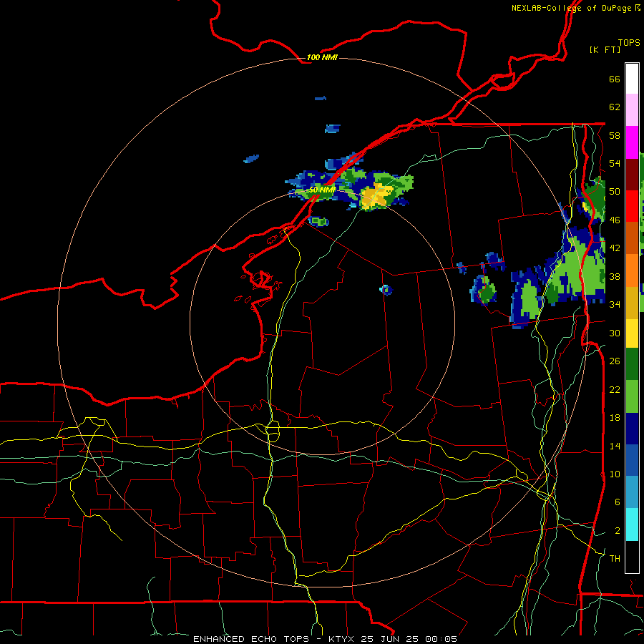
Task: Click the black TH swatch at legend bottom
Action: click(x=632, y=557)
